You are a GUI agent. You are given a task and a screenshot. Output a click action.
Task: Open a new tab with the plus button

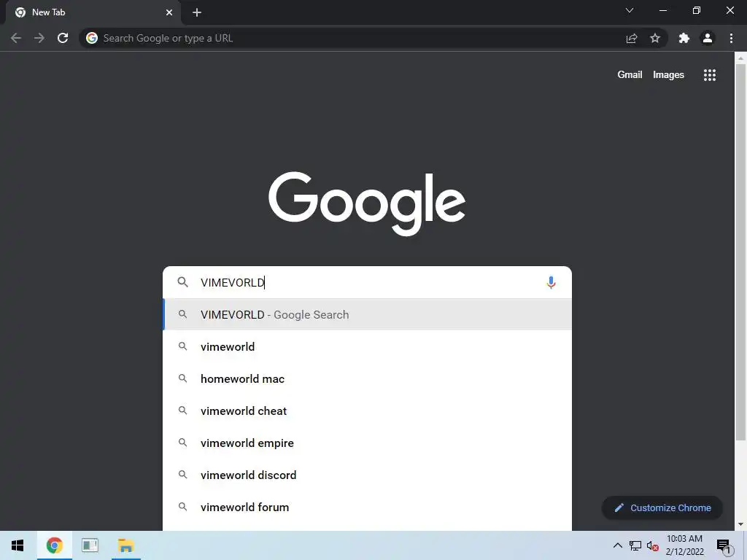coord(197,12)
